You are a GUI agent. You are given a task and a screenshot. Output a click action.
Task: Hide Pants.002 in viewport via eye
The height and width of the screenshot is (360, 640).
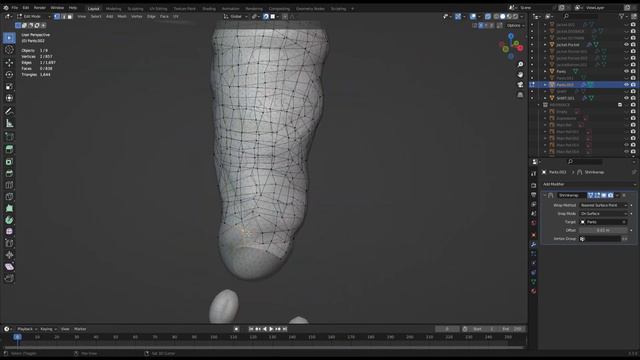[x=627, y=84]
